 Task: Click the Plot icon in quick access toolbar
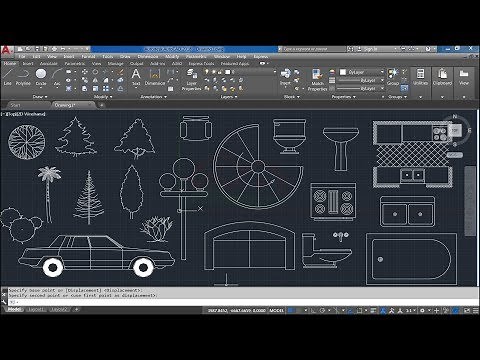54,49
